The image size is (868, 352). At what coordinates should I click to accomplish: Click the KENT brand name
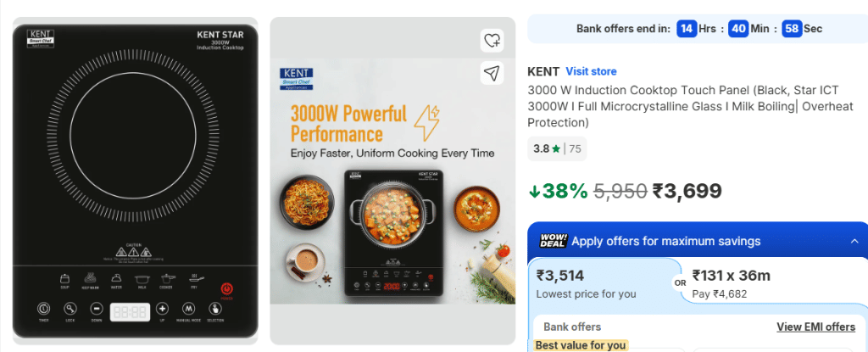click(542, 71)
